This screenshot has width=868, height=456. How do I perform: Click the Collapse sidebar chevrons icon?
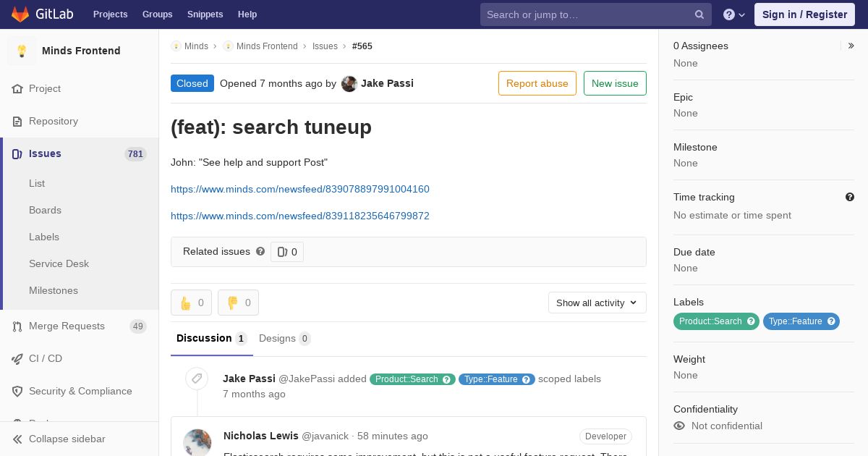17,439
